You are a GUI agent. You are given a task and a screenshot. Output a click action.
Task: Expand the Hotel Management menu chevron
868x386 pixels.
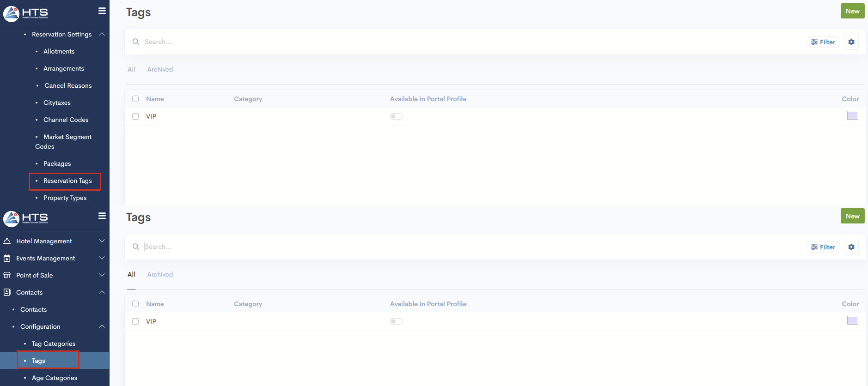[x=102, y=241]
